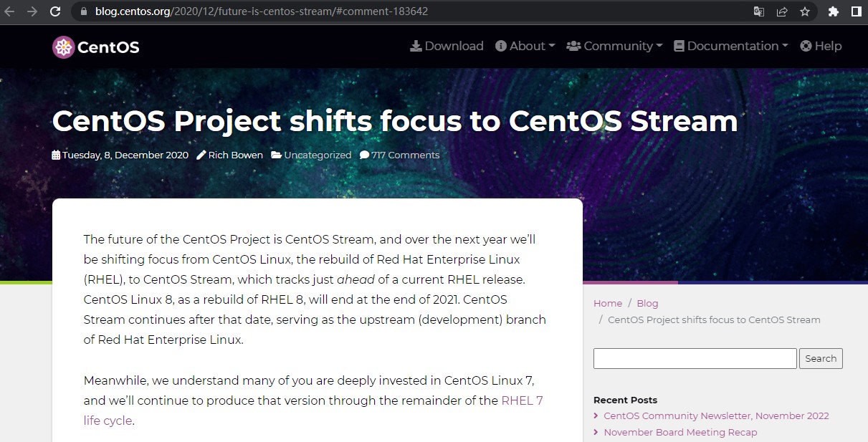
Task: Open the browser extensions puzzle icon
Action: 834,11
